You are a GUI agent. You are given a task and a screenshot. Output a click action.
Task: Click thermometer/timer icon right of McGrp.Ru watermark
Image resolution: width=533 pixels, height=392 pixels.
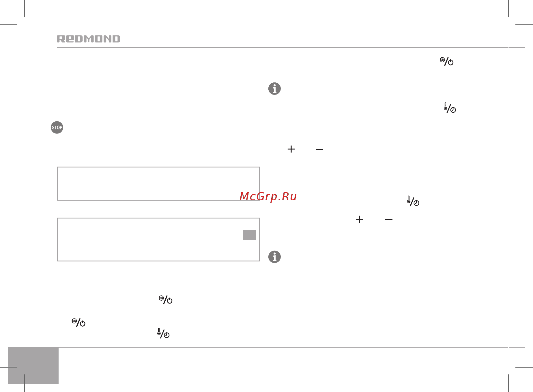413,201
